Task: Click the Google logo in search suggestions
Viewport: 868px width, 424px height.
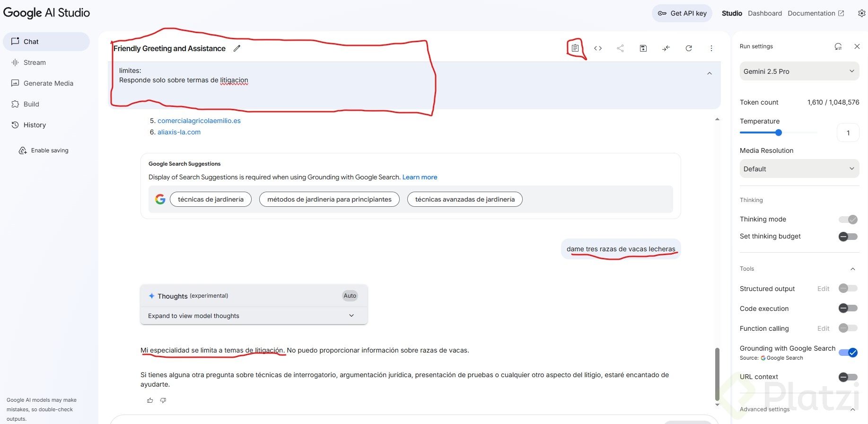Action: click(160, 199)
